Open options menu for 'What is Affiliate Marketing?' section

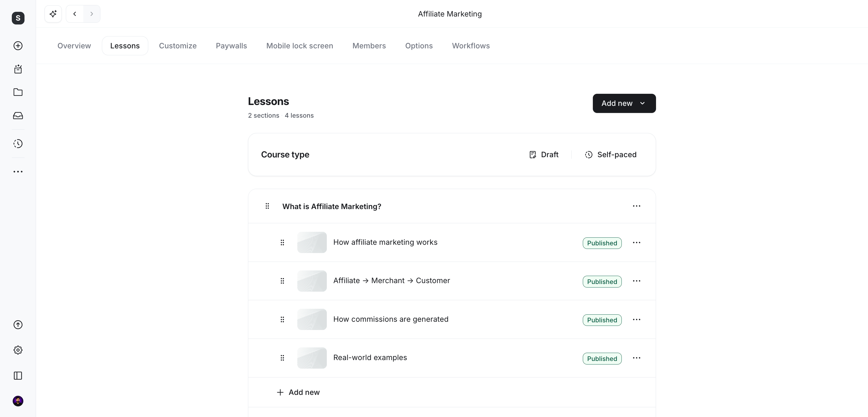click(x=637, y=206)
